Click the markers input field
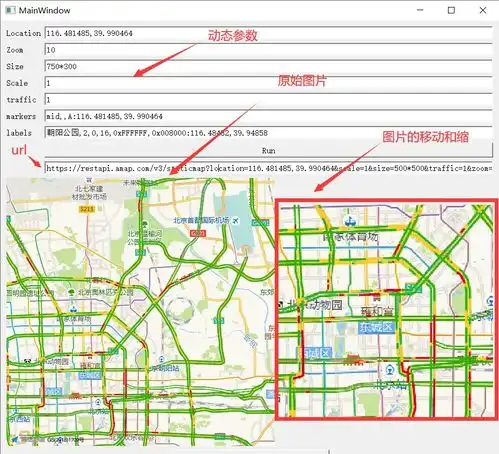Screen dimensions: 499x454 click(x=268, y=116)
